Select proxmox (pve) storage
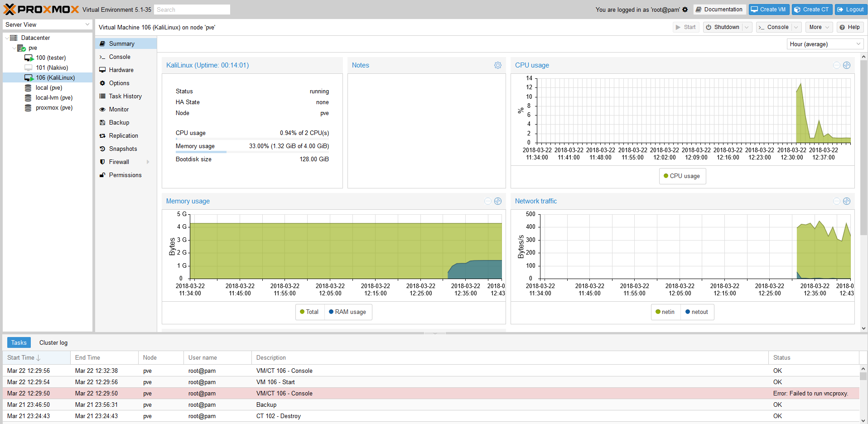868x424 pixels. (x=54, y=107)
